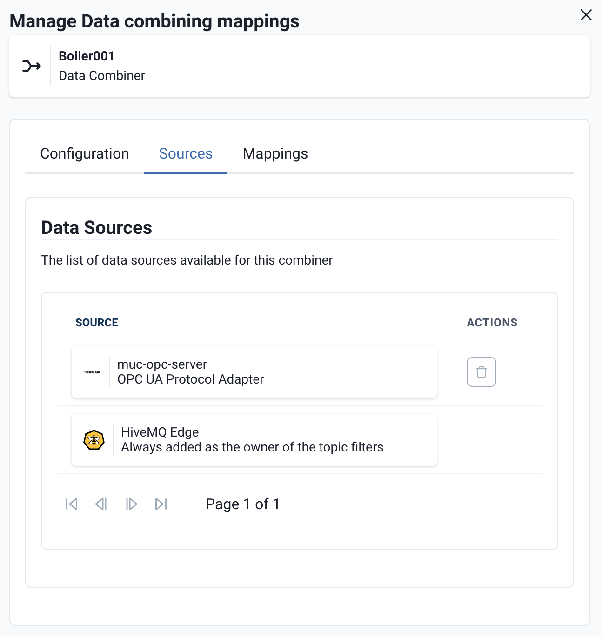
Task: Open the Mappings tab
Action: [x=275, y=154]
